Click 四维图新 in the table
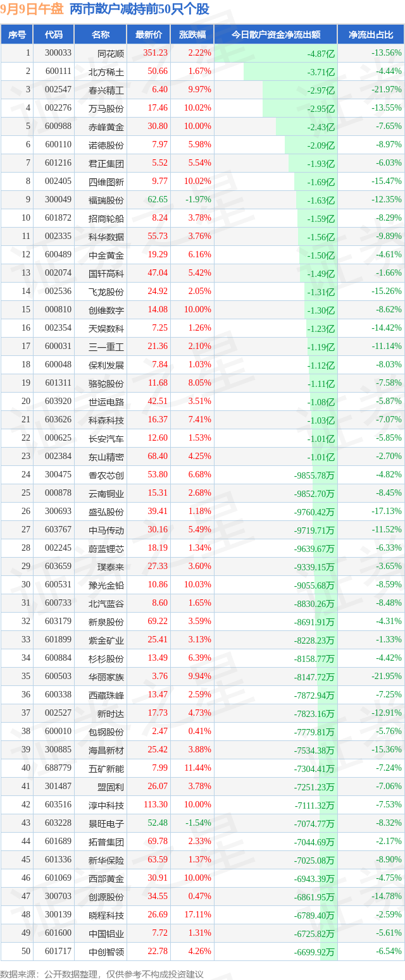 pyautogui.click(x=106, y=181)
